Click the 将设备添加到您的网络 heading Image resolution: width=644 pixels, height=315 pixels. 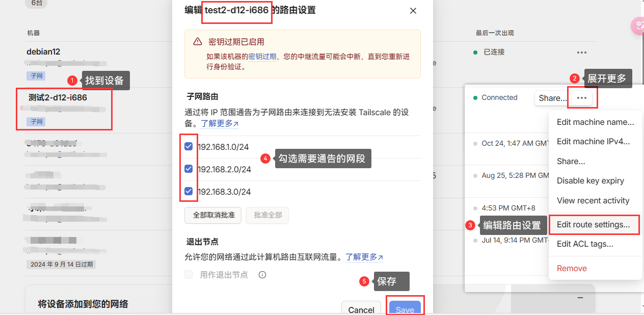[x=83, y=304]
